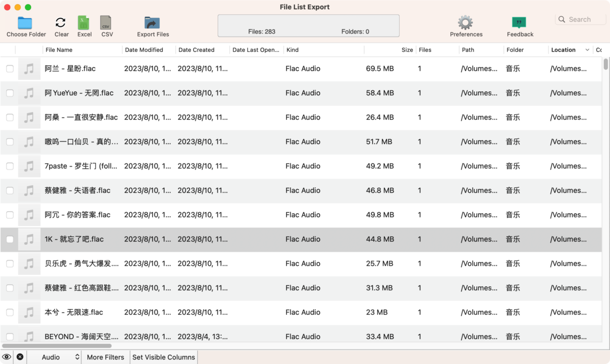Sort by Date Created column header
This screenshot has height=364, width=610.
click(196, 50)
